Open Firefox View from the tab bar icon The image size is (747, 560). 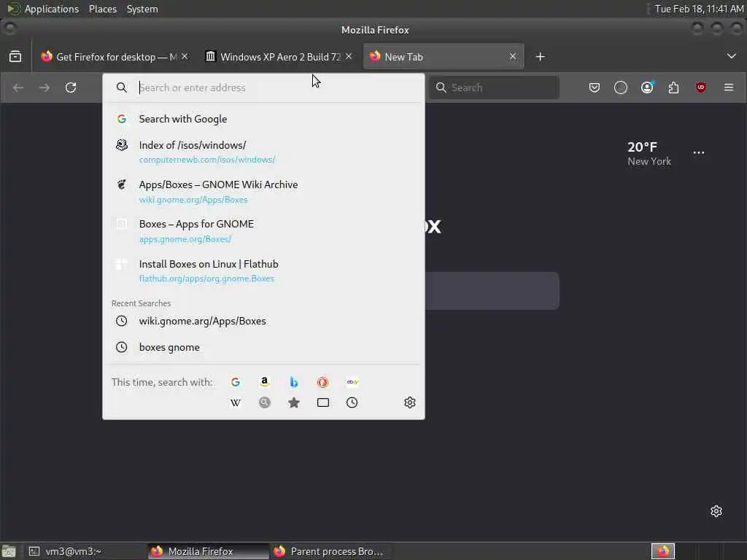(15, 57)
